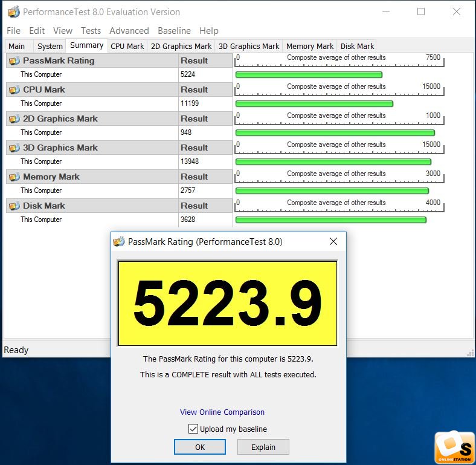Image resolution: width=476 pixels, height=465 pixels.
Task: Open the Advanced menu
Action: coord(129,31)
